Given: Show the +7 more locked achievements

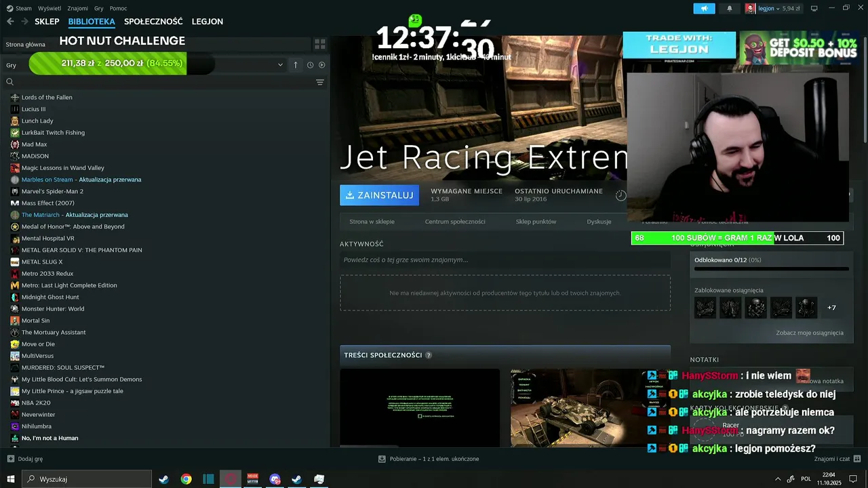Looking at the screenshot, I should coord(831,308).
